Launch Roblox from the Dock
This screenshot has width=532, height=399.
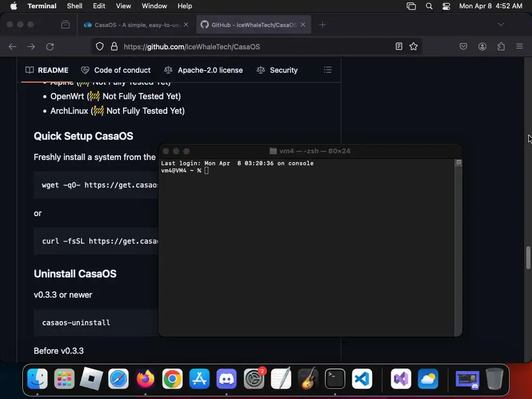pyautogui.click(x=91, y=379)
